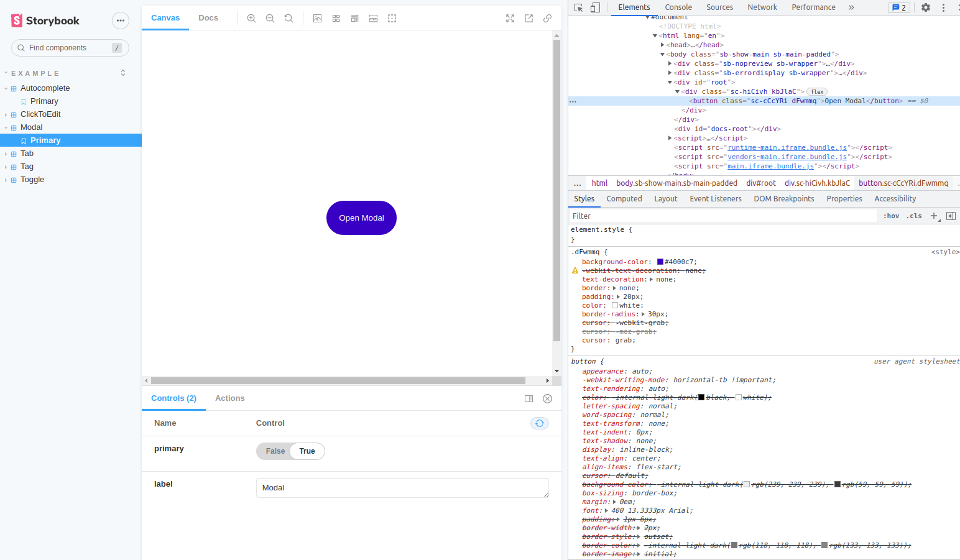
Task: Click canvas horizontal scrollbar
Action: 338,380
